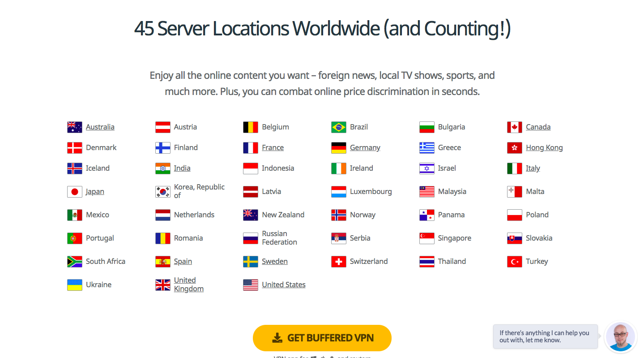Image resolution: width=644 pixels, height=358 pixels.
Task: Open the support agent chat avatar
Action: point(620,337)
